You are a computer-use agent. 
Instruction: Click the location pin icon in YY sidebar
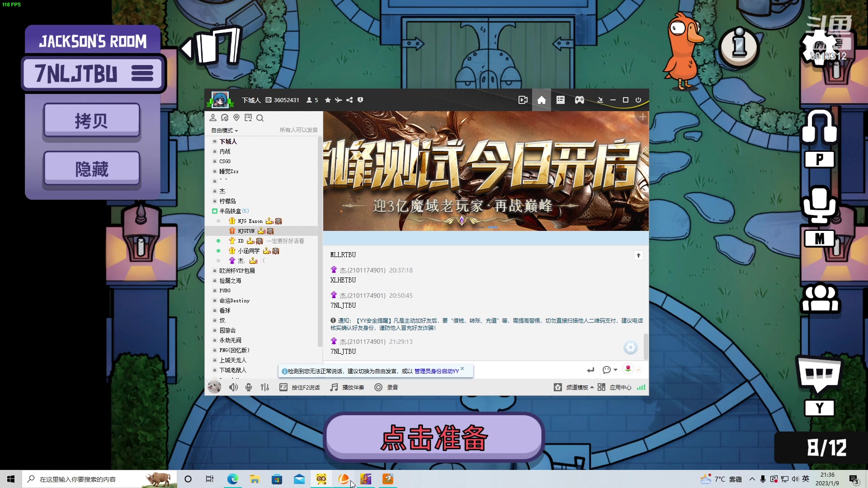[236, 118]
